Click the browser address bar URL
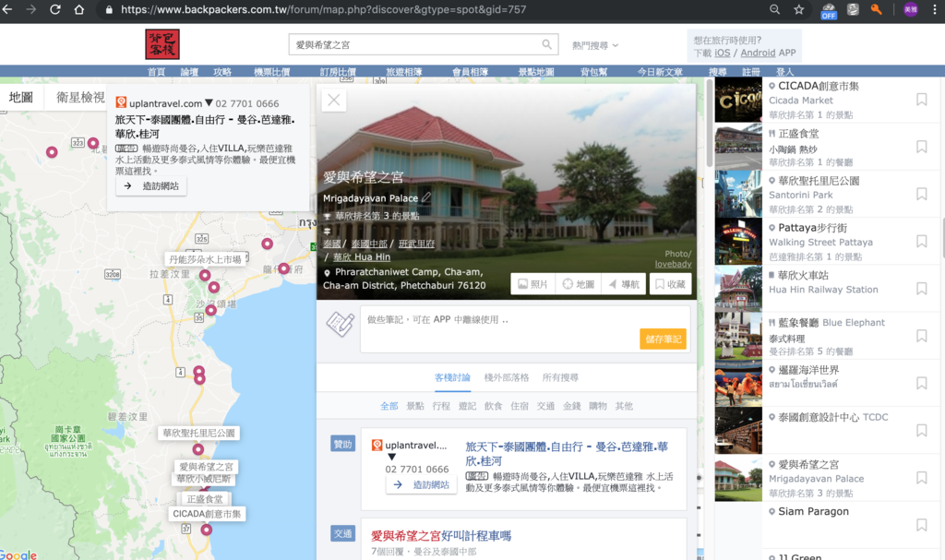Screen dimensions: 945x560 click(324, 9)
